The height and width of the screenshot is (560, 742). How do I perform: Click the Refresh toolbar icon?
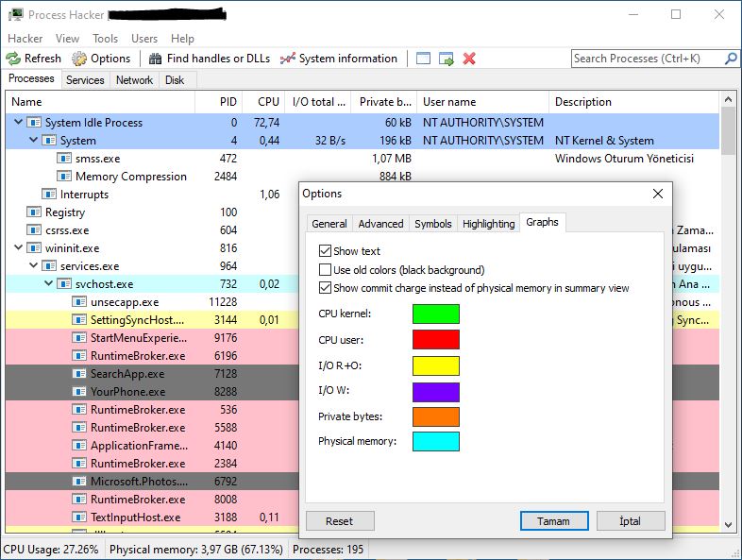coord(13,59)
